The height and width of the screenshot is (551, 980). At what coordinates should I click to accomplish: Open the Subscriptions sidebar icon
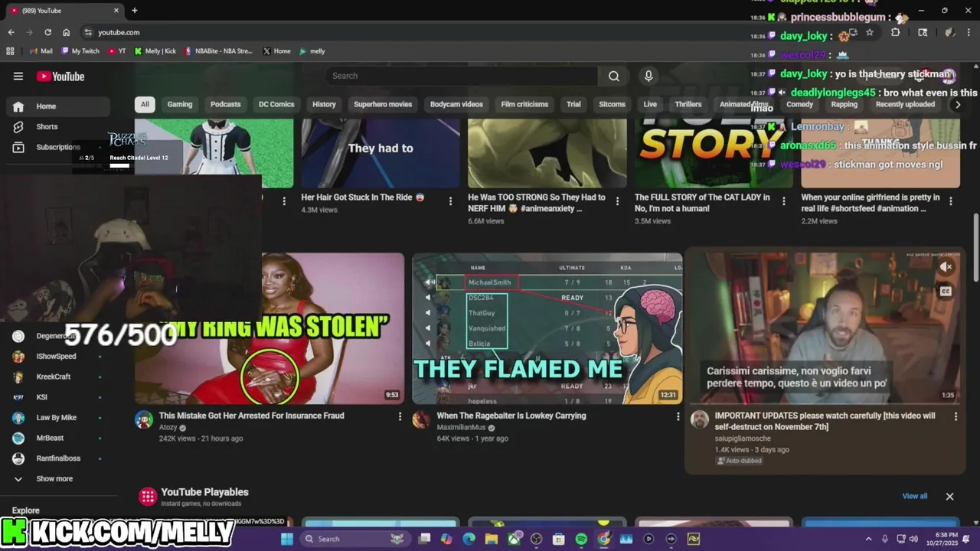[x=18, y=147]
